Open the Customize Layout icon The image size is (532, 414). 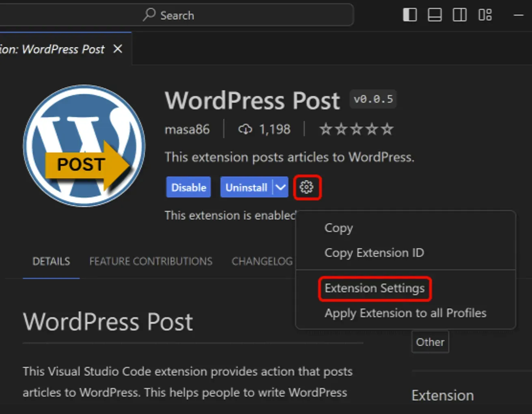[x=485, y=15]
